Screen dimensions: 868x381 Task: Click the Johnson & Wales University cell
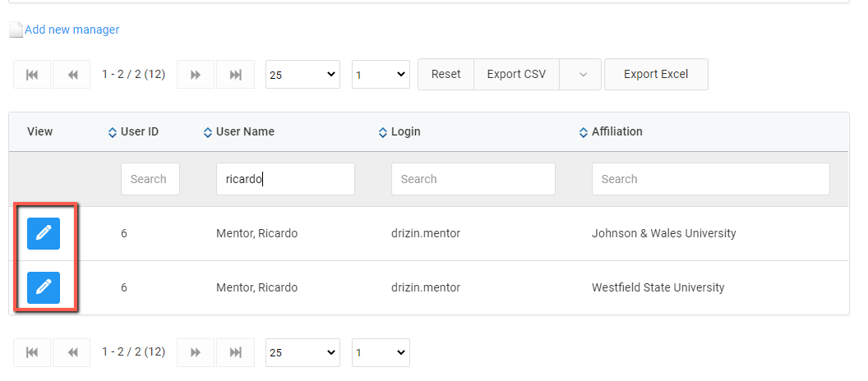(x=663, y=233)
